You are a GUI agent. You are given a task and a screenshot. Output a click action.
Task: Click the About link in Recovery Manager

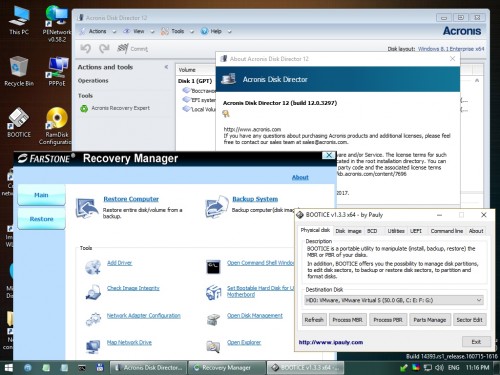[300, 177]
